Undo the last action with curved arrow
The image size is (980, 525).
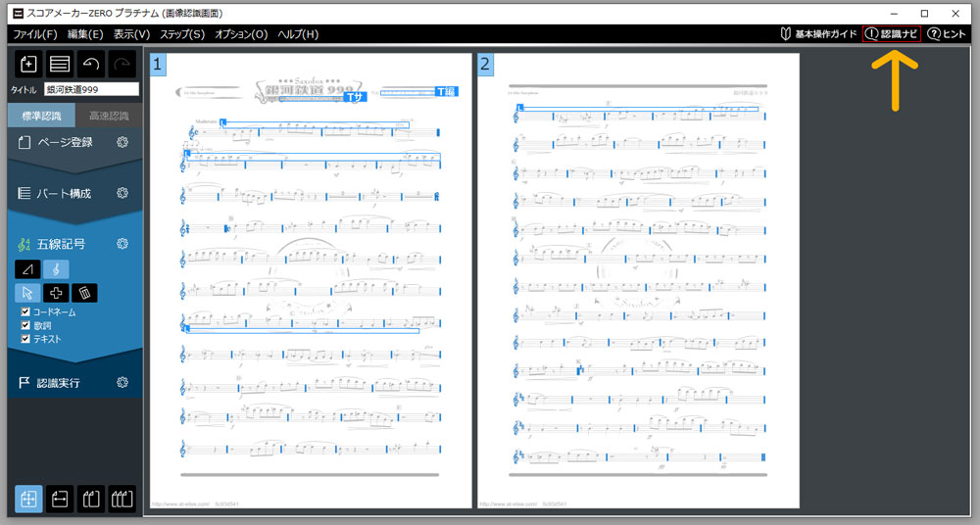pos(91,64)
